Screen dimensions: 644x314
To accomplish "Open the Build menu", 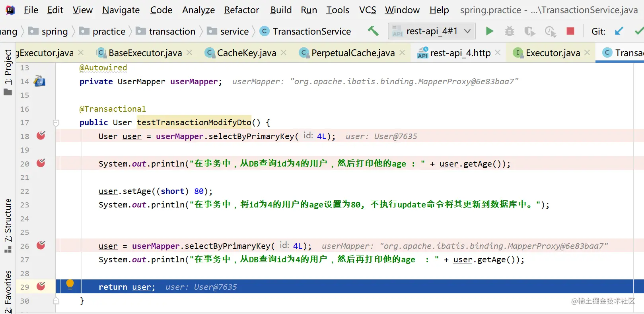I will point(281,10).
